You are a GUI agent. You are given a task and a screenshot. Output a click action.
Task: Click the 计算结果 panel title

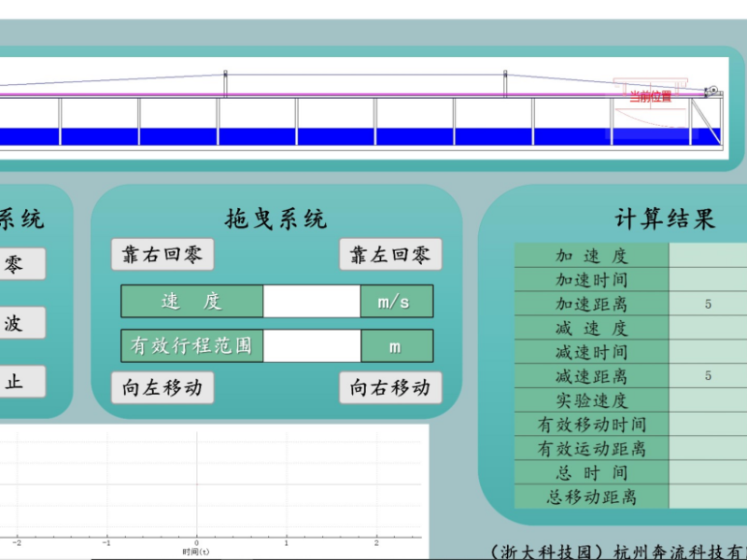pyautogui.click(x=665, y=219)
